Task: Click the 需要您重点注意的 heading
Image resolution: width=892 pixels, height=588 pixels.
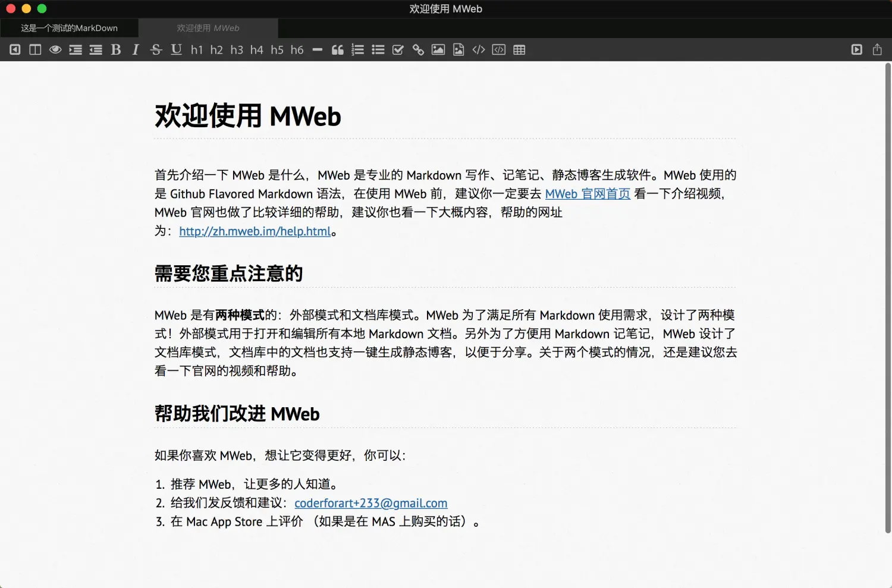Action: coord(229,273)
